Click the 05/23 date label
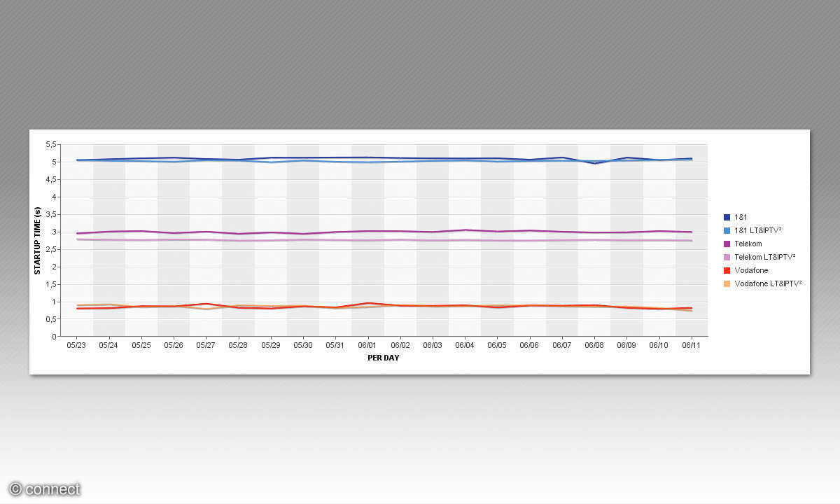The height and width of the screenshot is (504, 840). point(76,345)
